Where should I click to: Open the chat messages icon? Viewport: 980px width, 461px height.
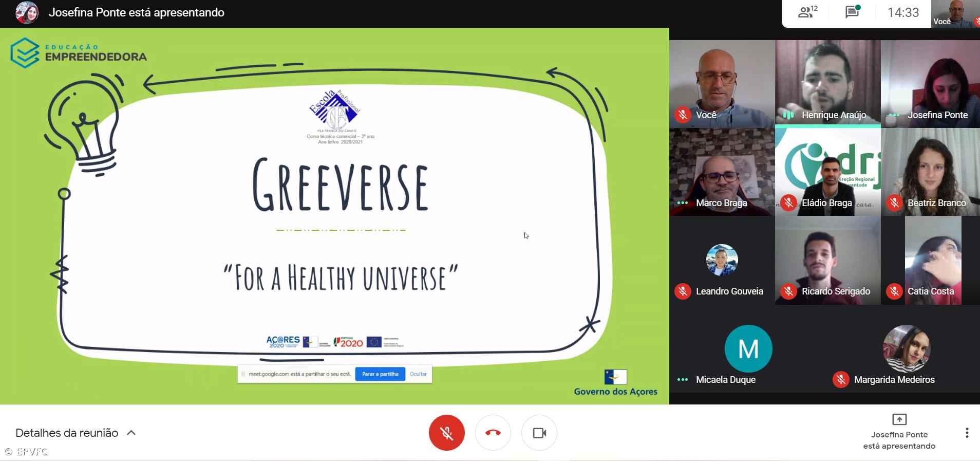[853, 12]
